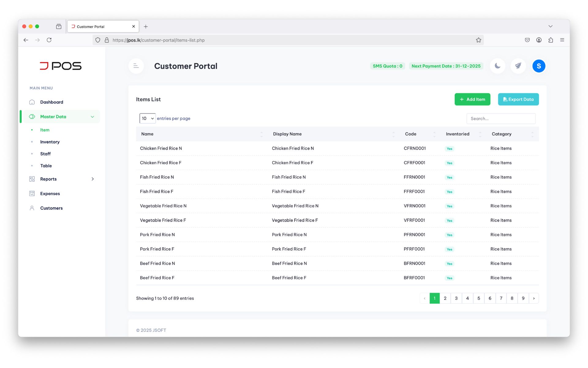The image size is (588, 368).
Task: Select Inventory under Master Data
Action: (x=50, y=142)
